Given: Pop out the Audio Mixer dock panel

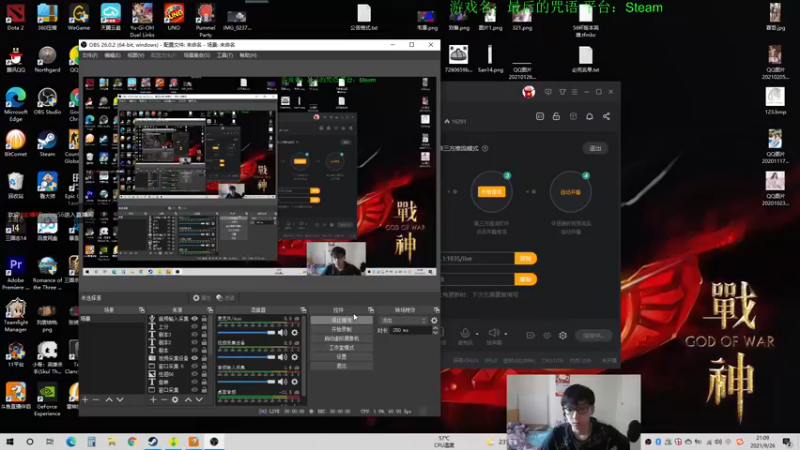Looking at the screenshot, I should click(303, 310).
